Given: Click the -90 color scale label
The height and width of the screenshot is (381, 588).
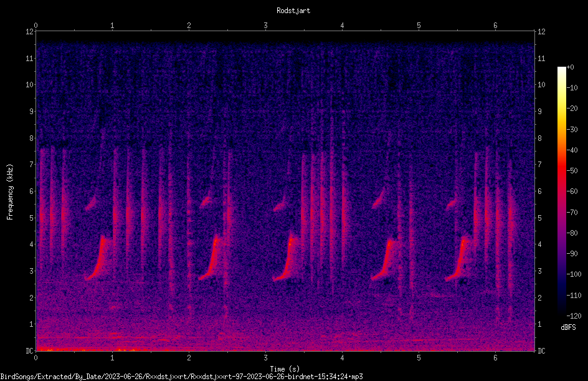Looking at the screenshot, I should (572, 254).
